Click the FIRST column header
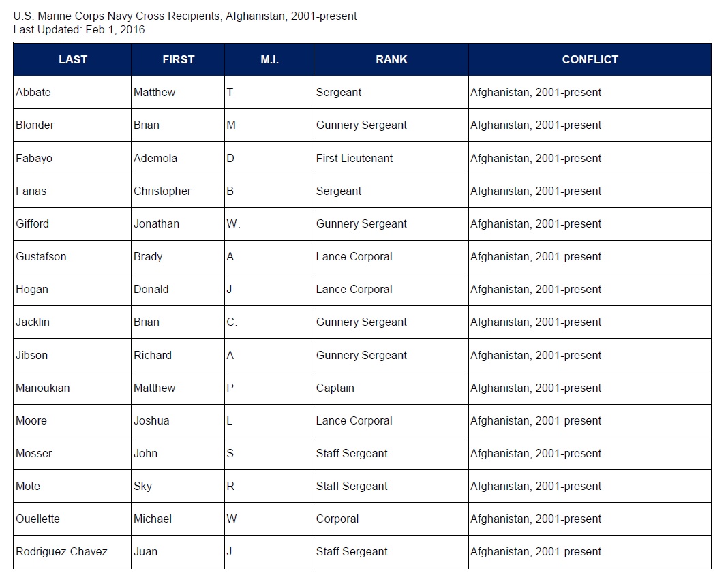This screenshot has height=586, width=728. 178,59
